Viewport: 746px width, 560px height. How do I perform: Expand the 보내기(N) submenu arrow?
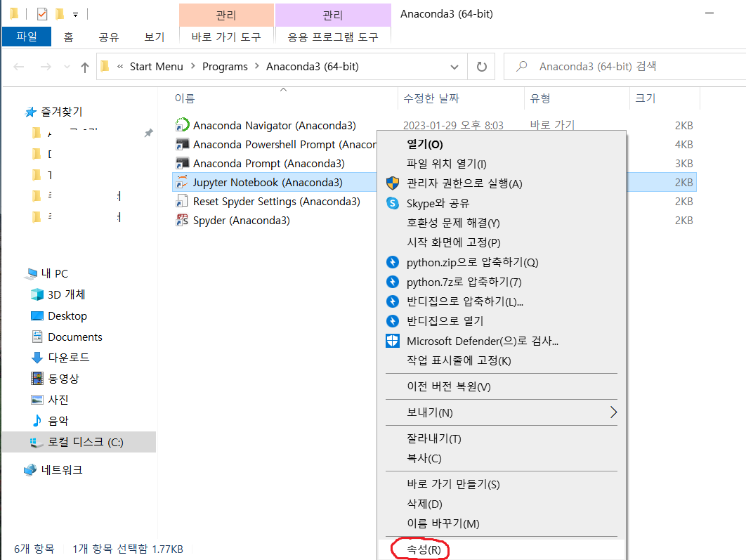coord(613,412)
